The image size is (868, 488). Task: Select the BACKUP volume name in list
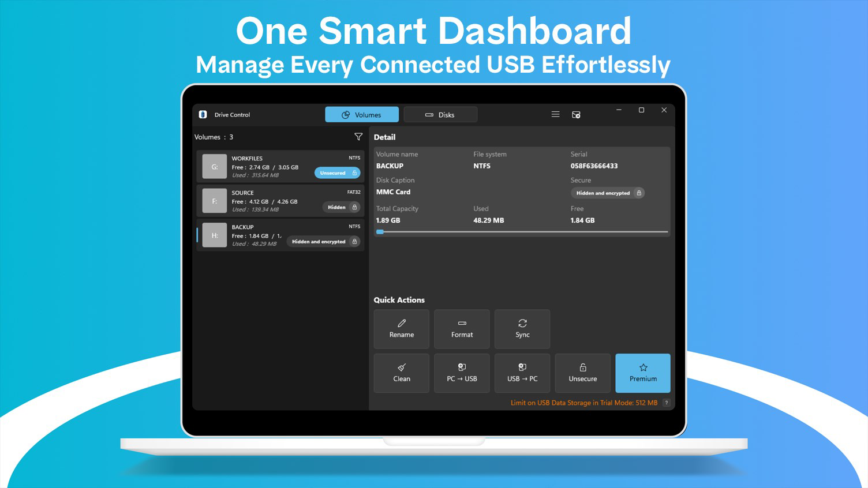tap(243, 227)
